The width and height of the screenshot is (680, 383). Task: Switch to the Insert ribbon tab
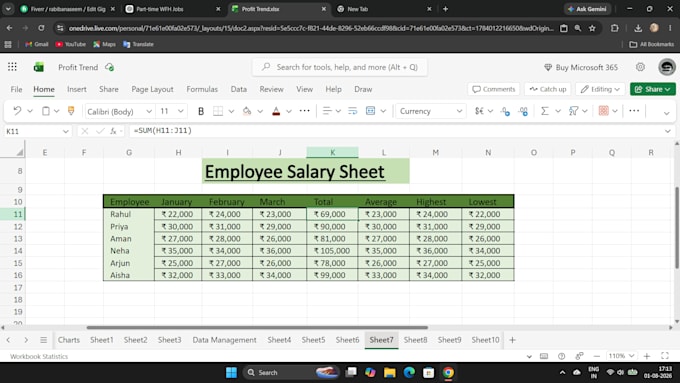point(77,89)
